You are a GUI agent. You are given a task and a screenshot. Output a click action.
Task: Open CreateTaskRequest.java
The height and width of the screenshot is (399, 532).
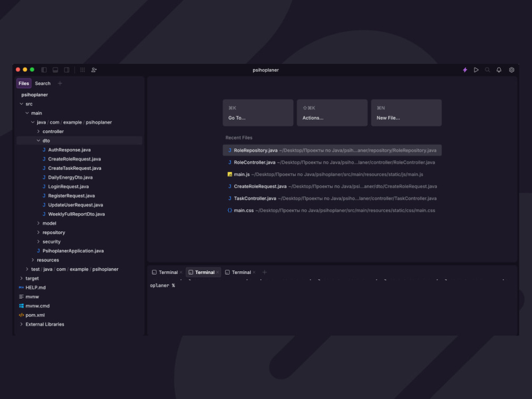click(x=74, y=168)
